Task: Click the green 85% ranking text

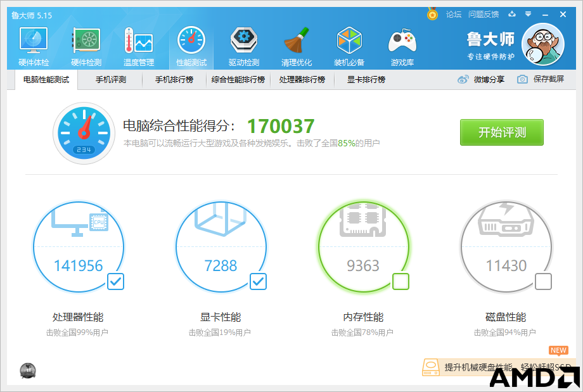Action: coord(347,143)
